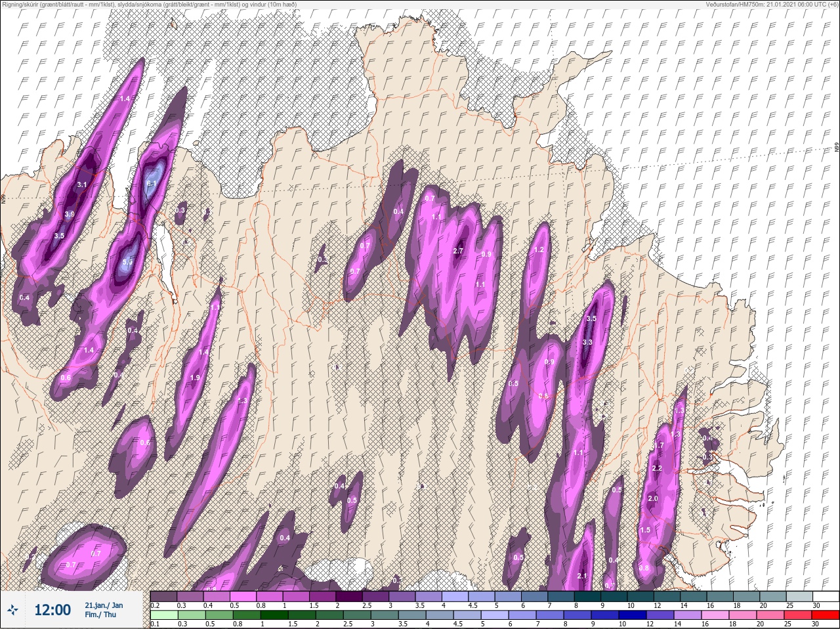Click the 2.1 value near the bottom edge
This screenshot has height=629, width=840.
[581, 576]
